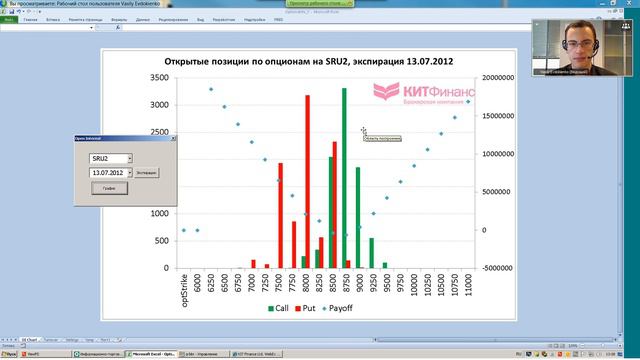
Task: Select the OI Chart sheet tab
Action: click(30, 340)
